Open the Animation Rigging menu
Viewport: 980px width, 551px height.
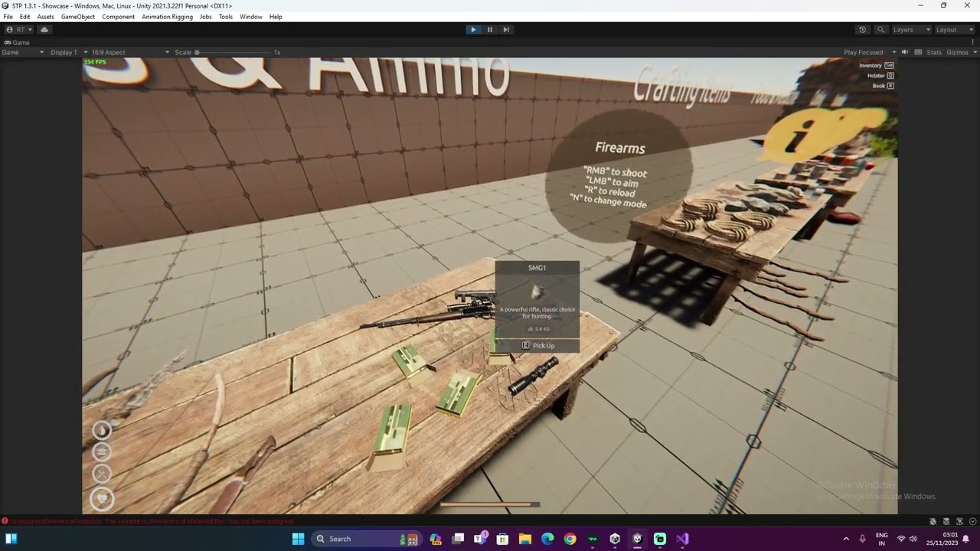pos(167,17)
